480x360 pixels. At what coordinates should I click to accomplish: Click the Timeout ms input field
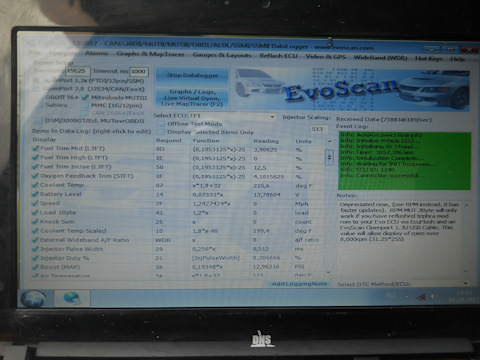(139, 71)
